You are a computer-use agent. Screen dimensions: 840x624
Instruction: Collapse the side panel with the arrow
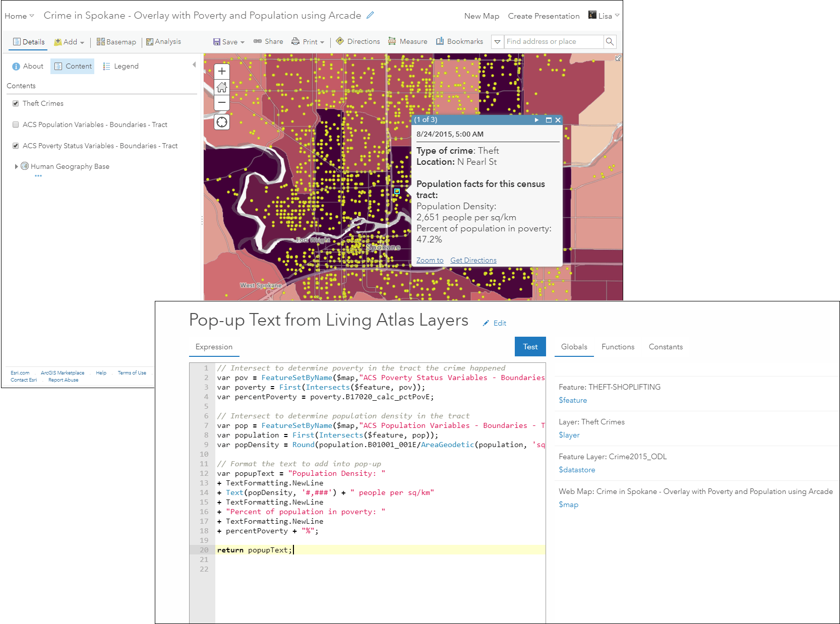(x=194, y=65)
